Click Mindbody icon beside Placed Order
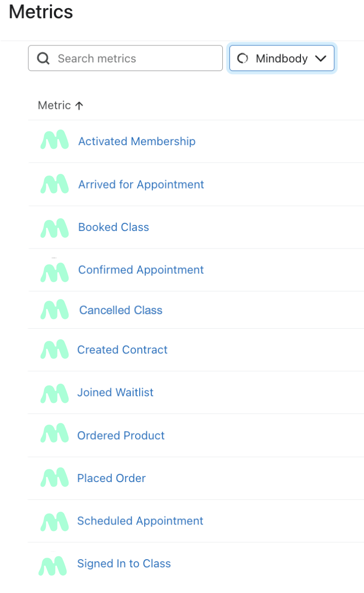 pyautogui.click(x=54, y=478)
